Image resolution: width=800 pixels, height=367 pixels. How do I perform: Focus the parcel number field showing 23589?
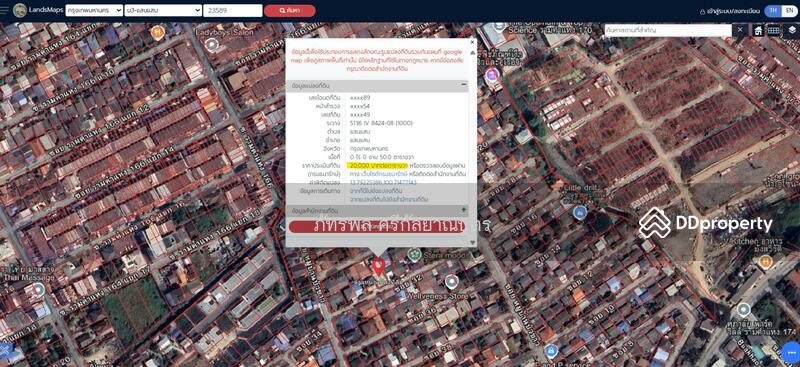[x=233, y=10]
